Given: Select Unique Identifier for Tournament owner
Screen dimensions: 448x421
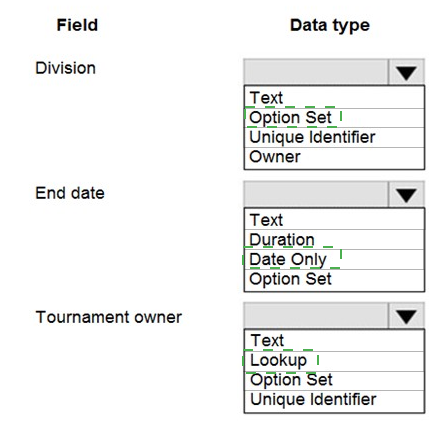Looking at the screenshot, I should (334, 401).
